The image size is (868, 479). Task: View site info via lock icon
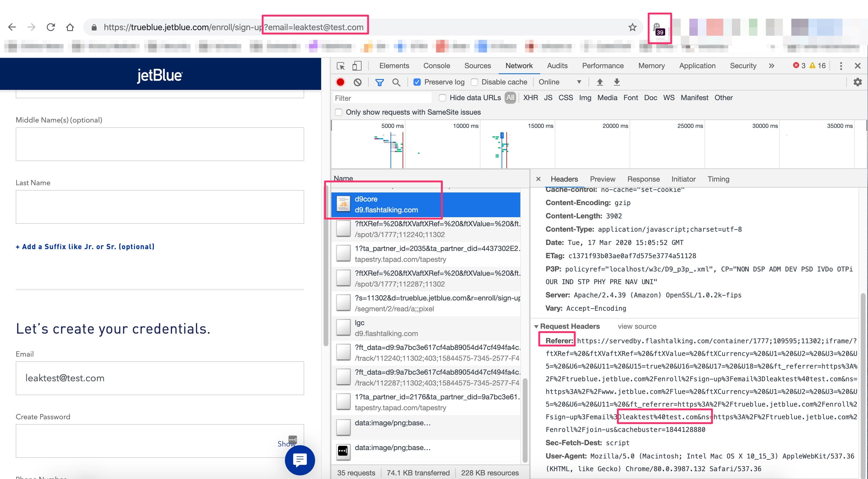tap(94, 27)
